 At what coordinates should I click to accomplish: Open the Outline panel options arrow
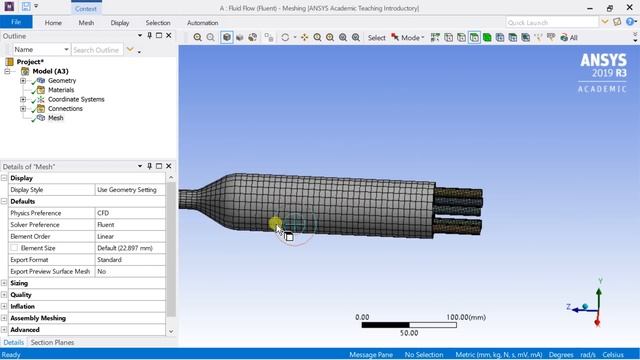pos(140,36)
